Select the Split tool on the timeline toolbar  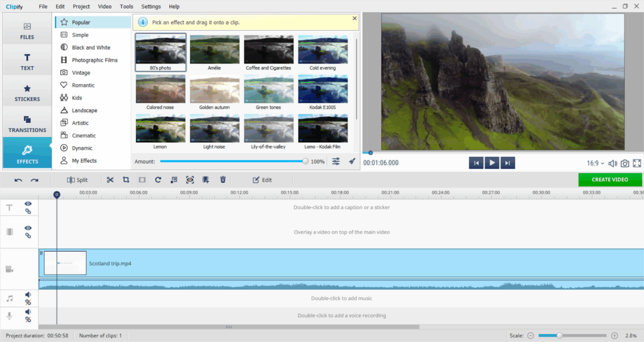(78, 180)
